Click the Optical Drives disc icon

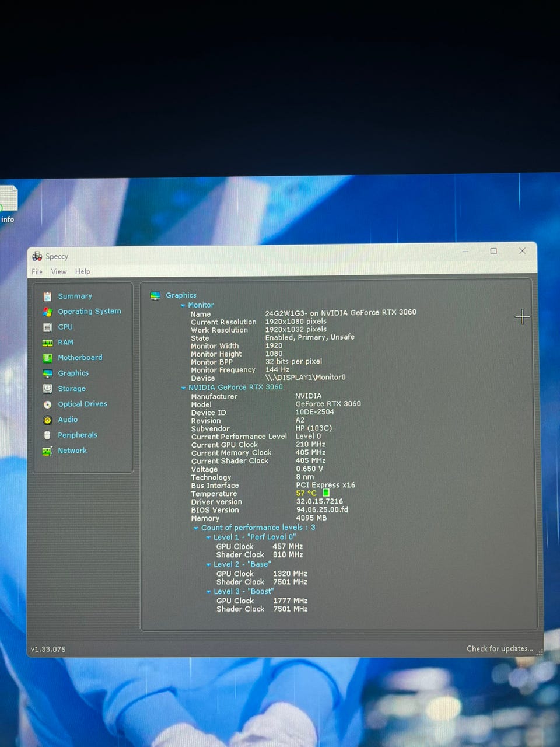(x=47, y=404)
